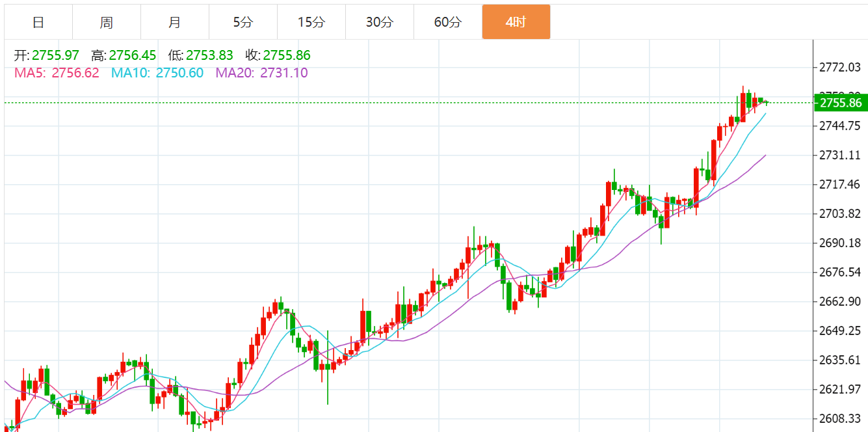Viewport: 868px width, 432px height.
Task: Select the 2717.46 price axis label
Action: point(840,184)
